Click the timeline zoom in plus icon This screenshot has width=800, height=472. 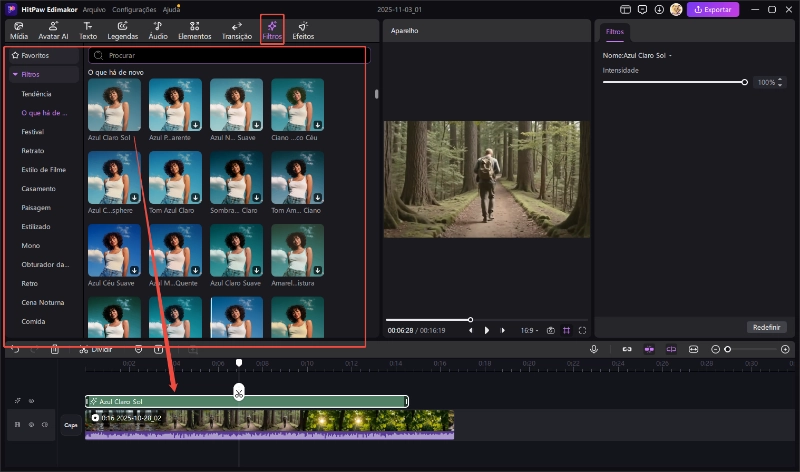tap(785, 349)
